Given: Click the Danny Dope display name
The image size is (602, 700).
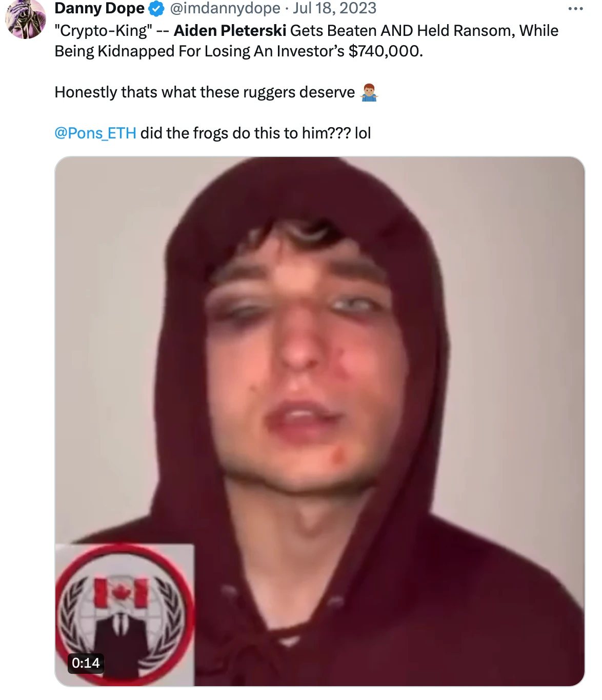Looking at the screenshot, I should pyautogui.click(x=99, y=8).
